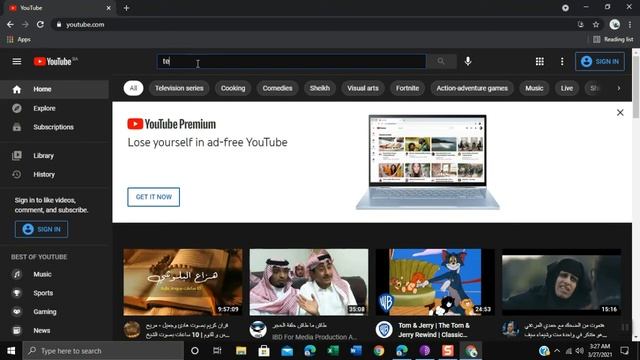Click the search magnifier button
640x360 pixels.
[441, 61]
